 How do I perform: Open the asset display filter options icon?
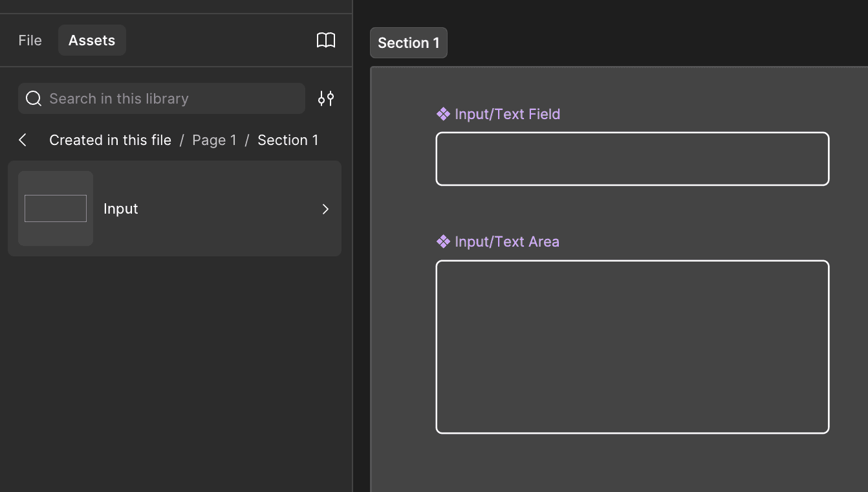325,98
